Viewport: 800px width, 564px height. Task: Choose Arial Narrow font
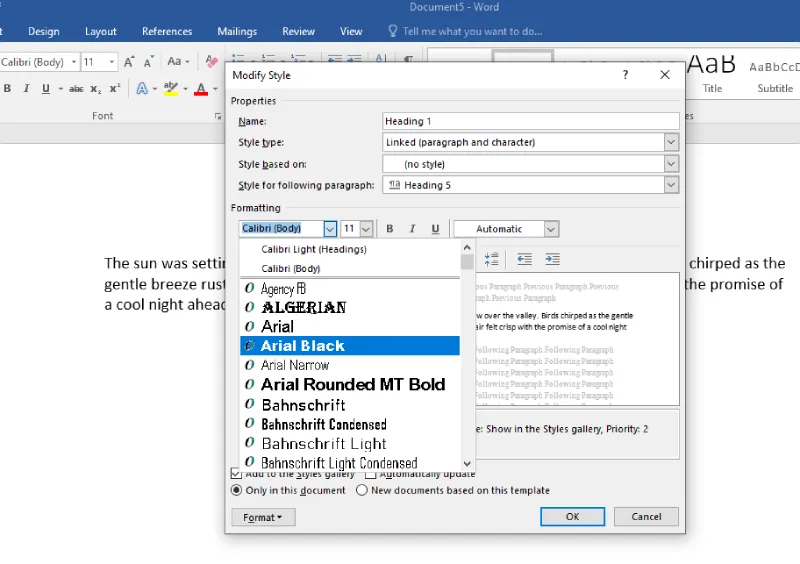click(350, 365)
